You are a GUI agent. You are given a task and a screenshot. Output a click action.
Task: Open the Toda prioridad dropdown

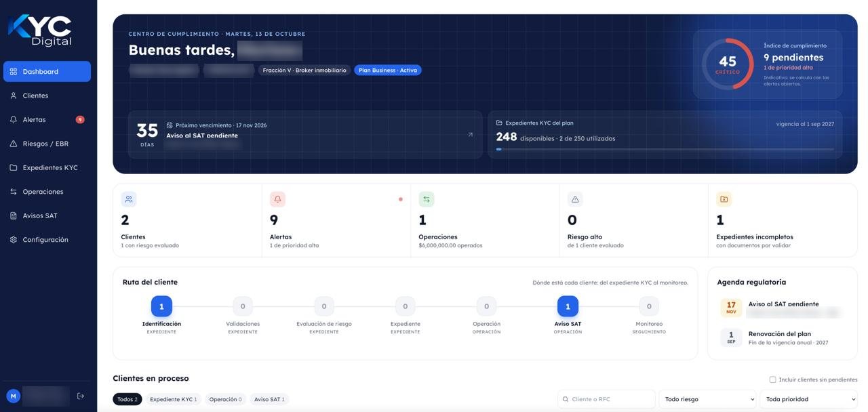pyautogui.click(x=808, y=399)
